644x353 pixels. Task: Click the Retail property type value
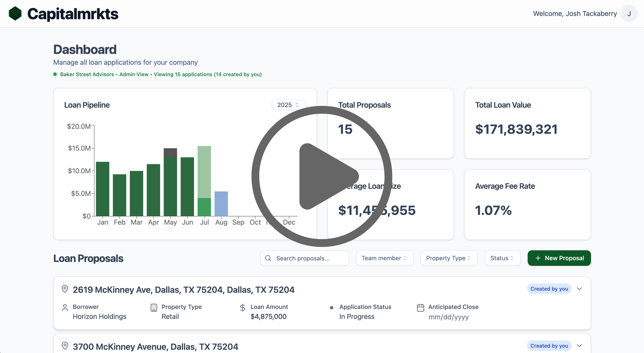click(x=170, y=317)
